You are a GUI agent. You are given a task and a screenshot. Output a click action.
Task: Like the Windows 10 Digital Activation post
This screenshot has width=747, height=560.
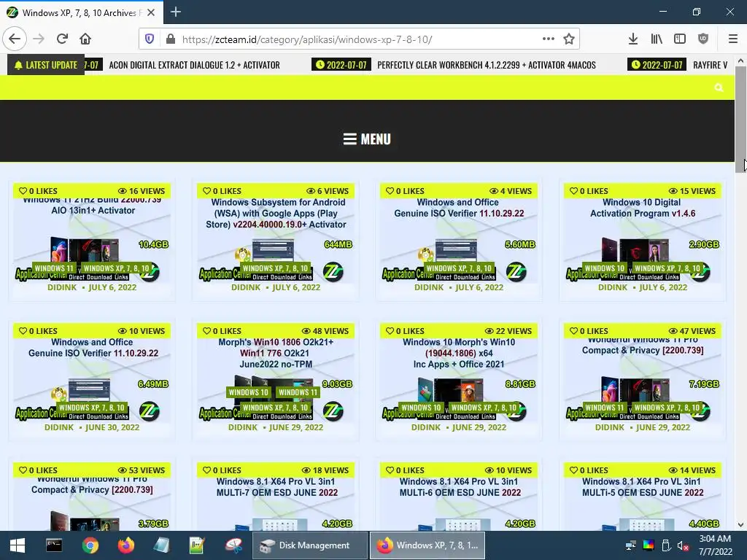pyautogui.click(x=589, y=191)
